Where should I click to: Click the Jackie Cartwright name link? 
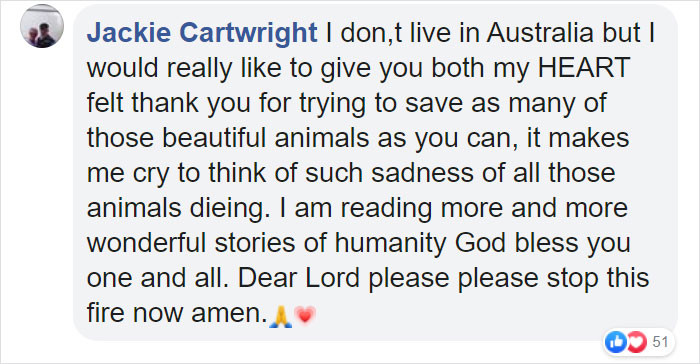[x=202, y=33]
